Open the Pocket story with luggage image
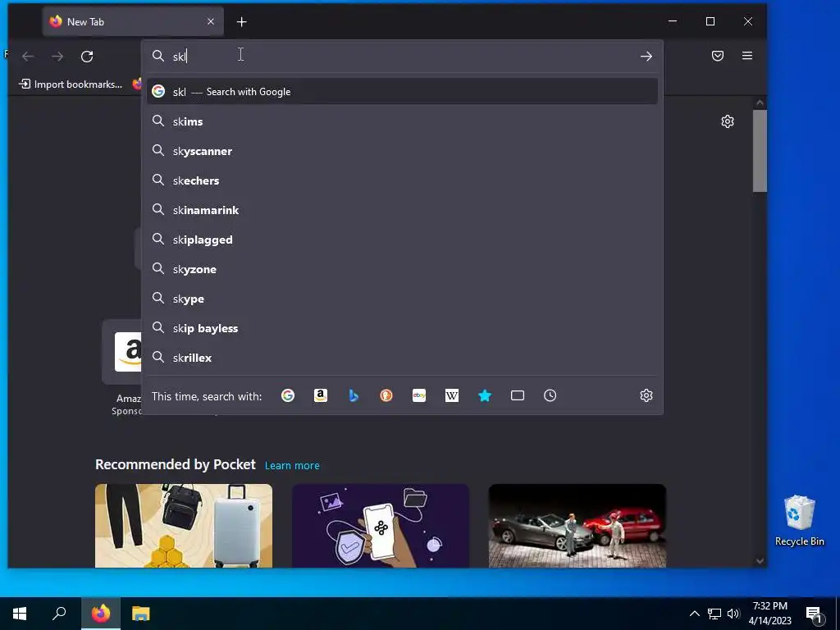This screenshot has height=630, width=840. pyautogui.click(x=184, y=526)
